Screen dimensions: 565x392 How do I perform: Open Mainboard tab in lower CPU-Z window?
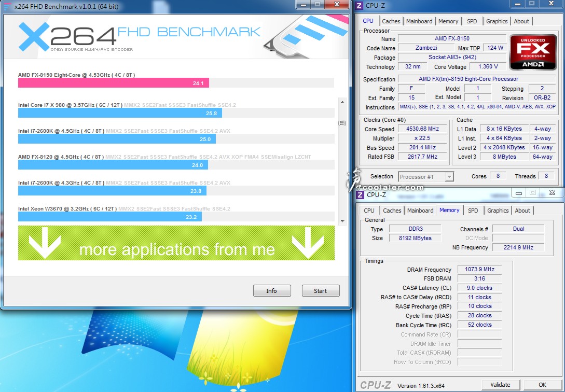(x=420, y=211)
